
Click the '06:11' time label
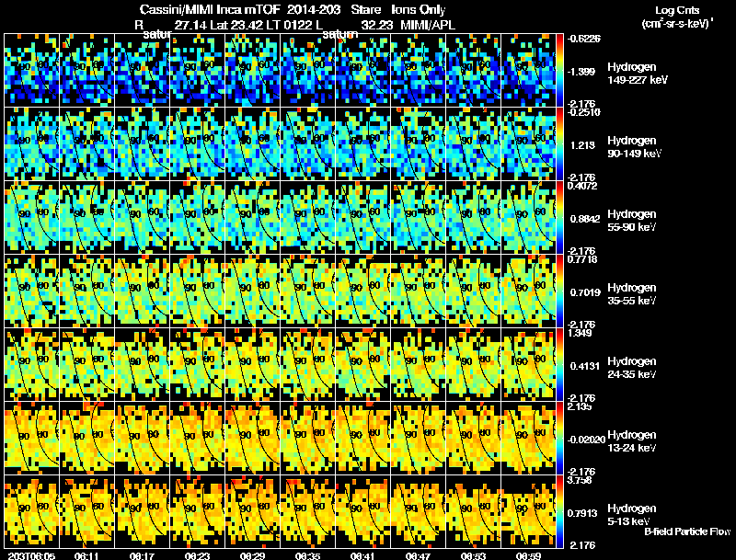tap(86, 555)
